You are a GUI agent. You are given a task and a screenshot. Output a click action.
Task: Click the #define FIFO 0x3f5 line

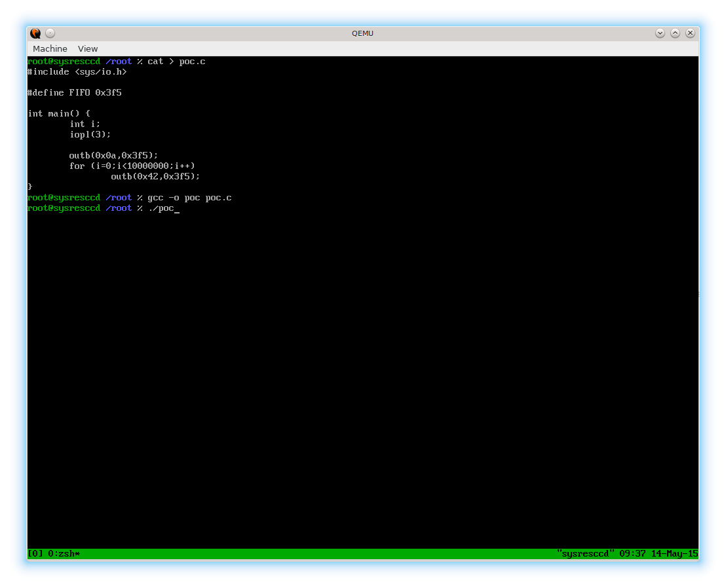74,93
